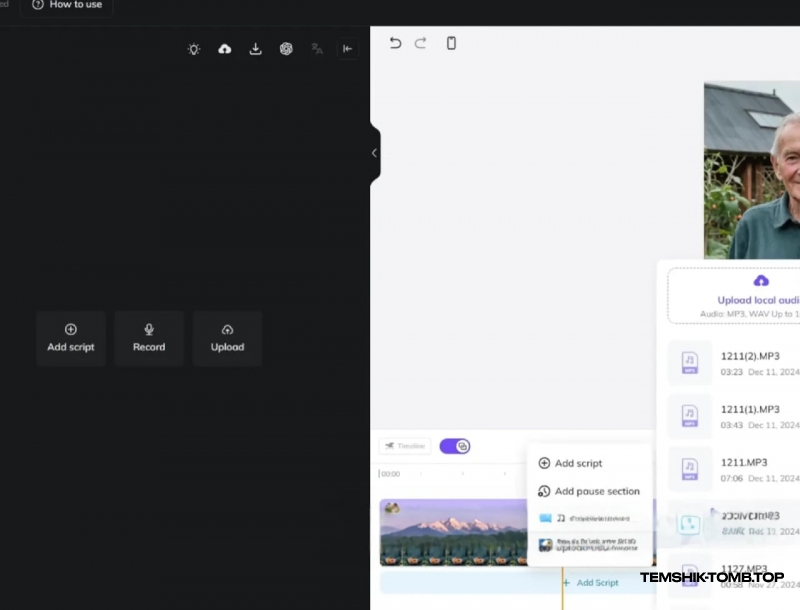The image size is (800, 610).
Task: Click the undo arrow icon
Action: (395, 43)
